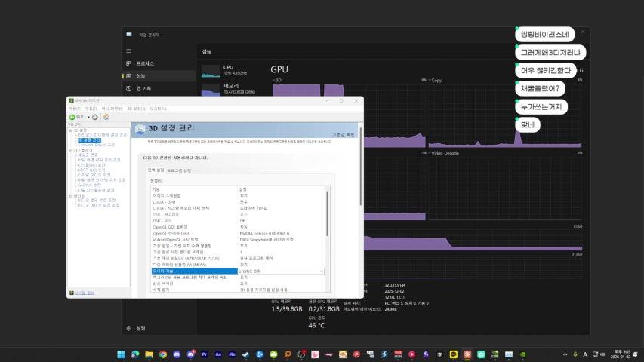The image size is (644, 362).
Task: Launch Adobe Premiere Pro from taskbar
Action: [x=205, y=354]
